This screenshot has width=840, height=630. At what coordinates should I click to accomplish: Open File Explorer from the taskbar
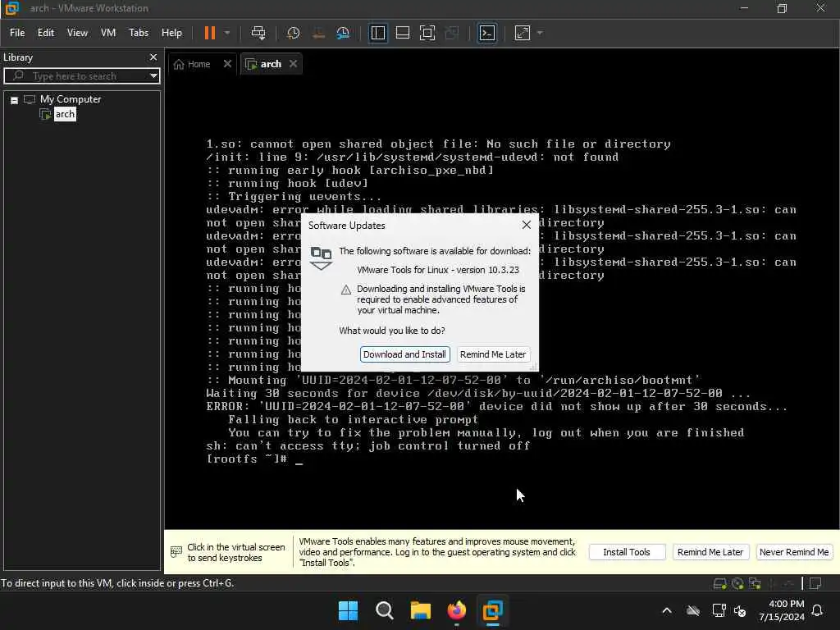tap(421, 610)
